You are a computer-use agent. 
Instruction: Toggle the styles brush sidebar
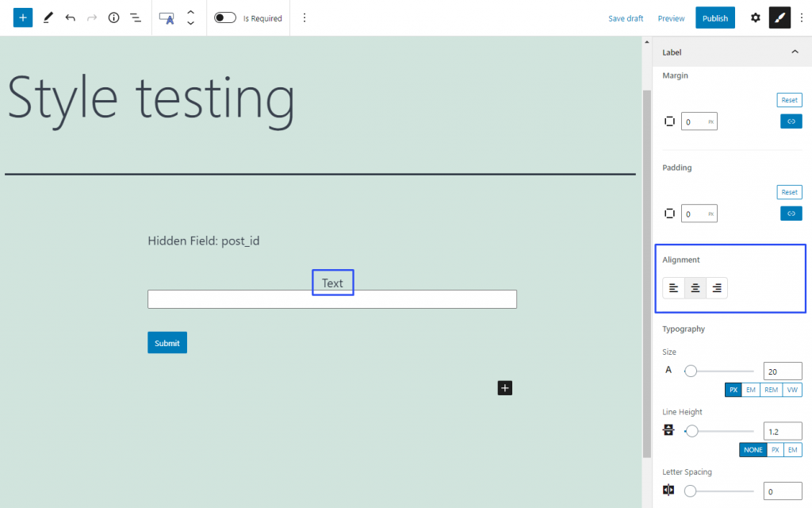point(780,17)
